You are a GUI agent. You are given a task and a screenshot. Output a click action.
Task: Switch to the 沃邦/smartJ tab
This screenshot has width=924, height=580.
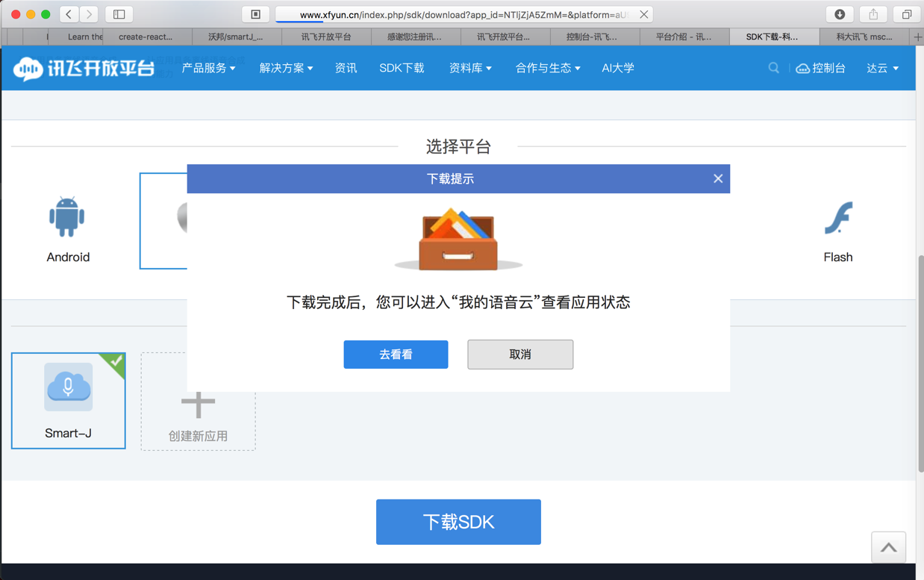(236, 37)
